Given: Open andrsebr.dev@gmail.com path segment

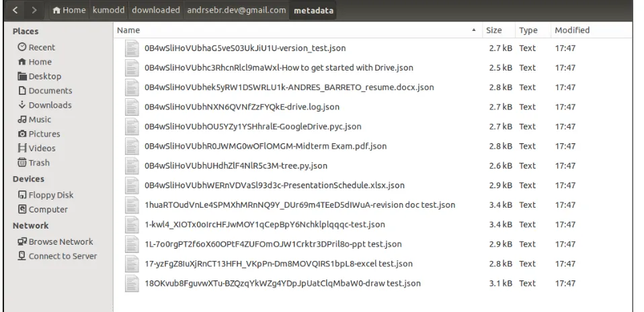Looking at the screenshot, I should click(237, 10).
